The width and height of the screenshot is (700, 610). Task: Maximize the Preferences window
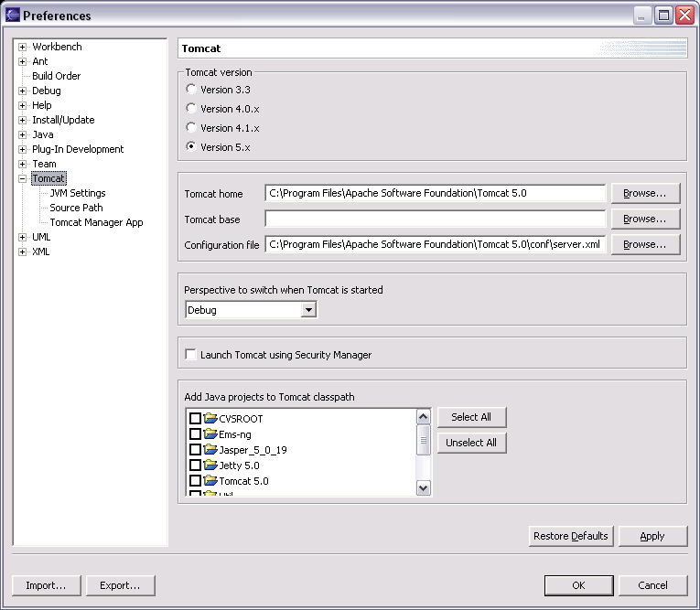(663, 16)
